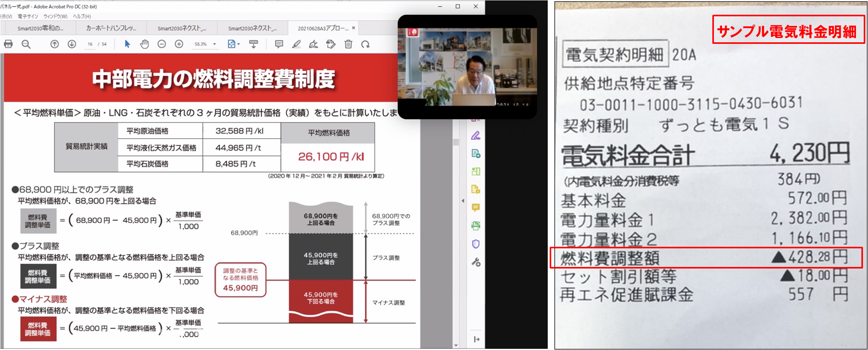Click the stamp/edit icon before trash
The height and width of the screenshot is (350, 868).
pos(331,44)
